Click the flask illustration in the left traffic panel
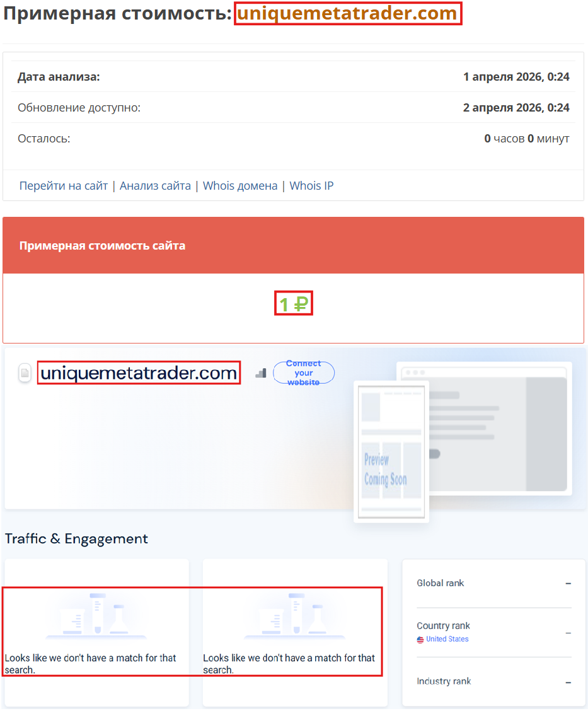 (96, 615)
